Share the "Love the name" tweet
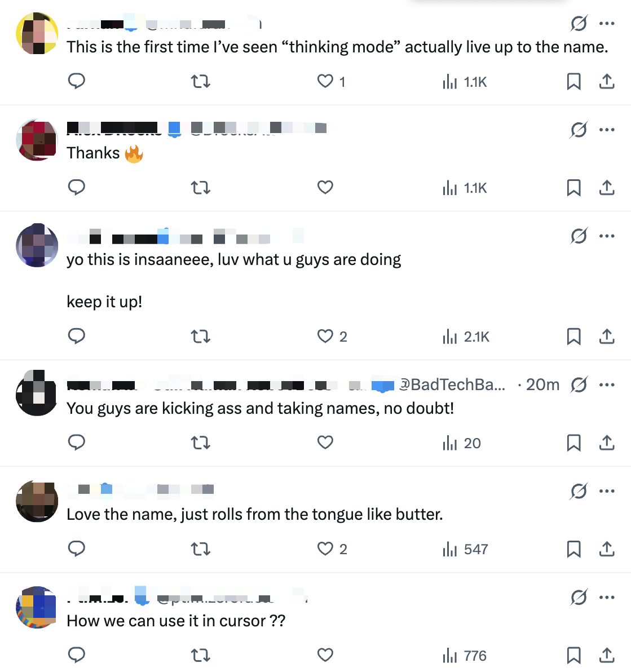Viewport: 631px width, 672px height. [x=607, y=549]
